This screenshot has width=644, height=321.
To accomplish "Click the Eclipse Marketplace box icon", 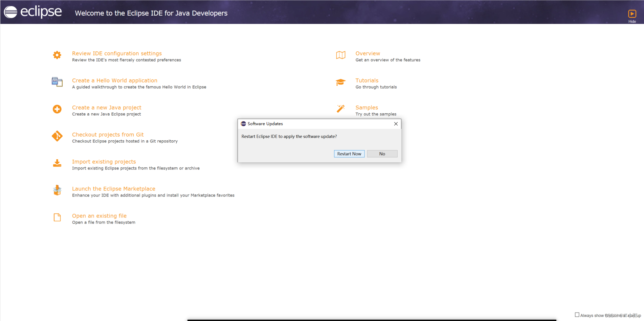I will (57, 190).
